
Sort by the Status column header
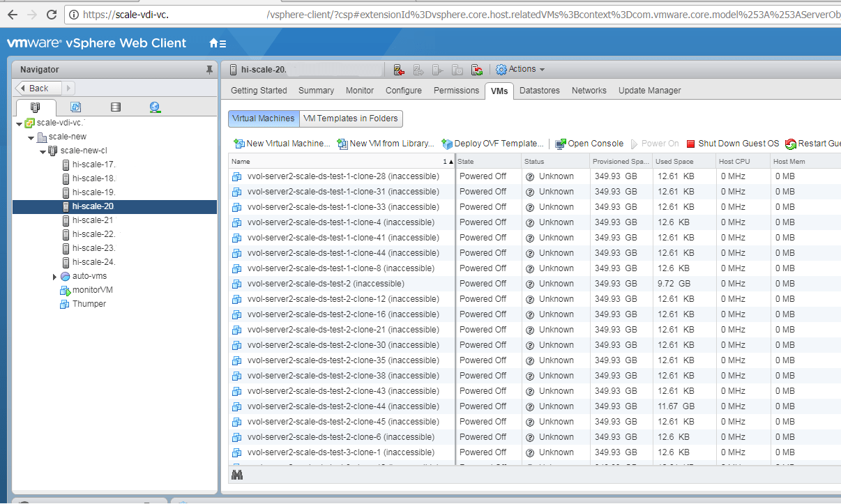[555, 162]
